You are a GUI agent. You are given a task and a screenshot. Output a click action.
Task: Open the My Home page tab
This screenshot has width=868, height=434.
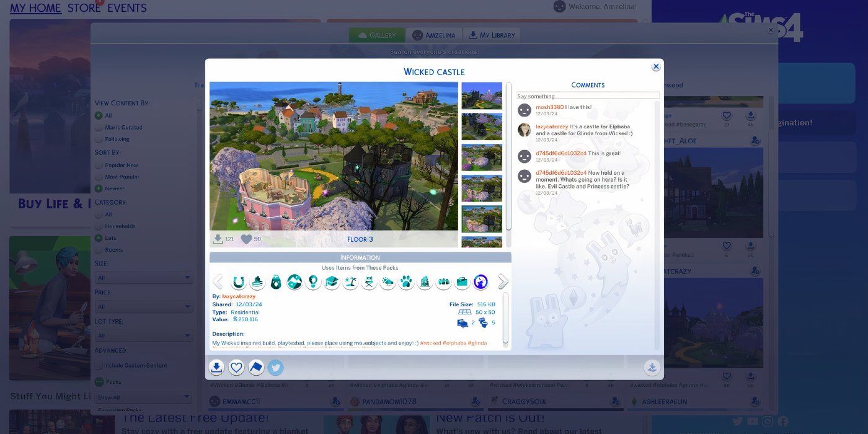pos(35,8)
